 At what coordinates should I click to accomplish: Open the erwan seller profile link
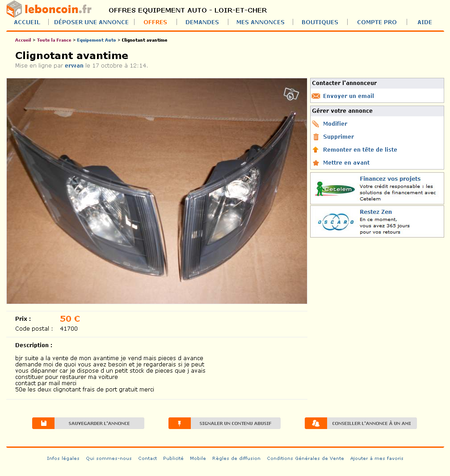tap(74, 66)
